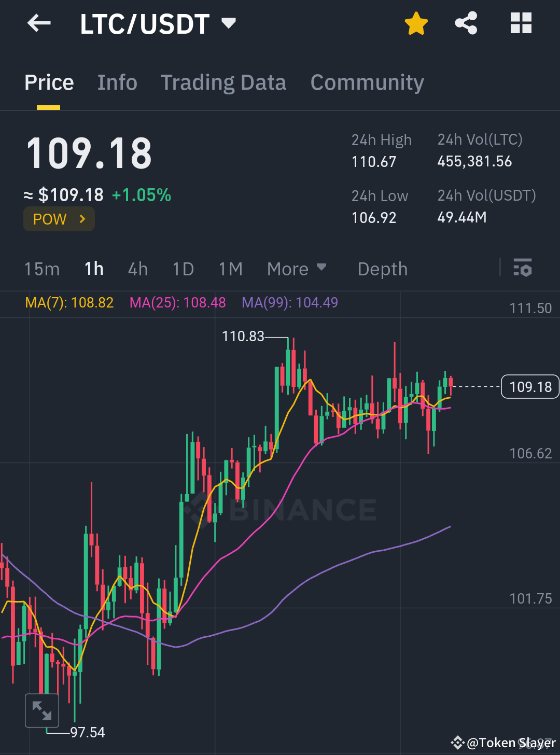Star LTC/USDT as a favorite
This screenshot has width=560, height=755.
(416, 23)
